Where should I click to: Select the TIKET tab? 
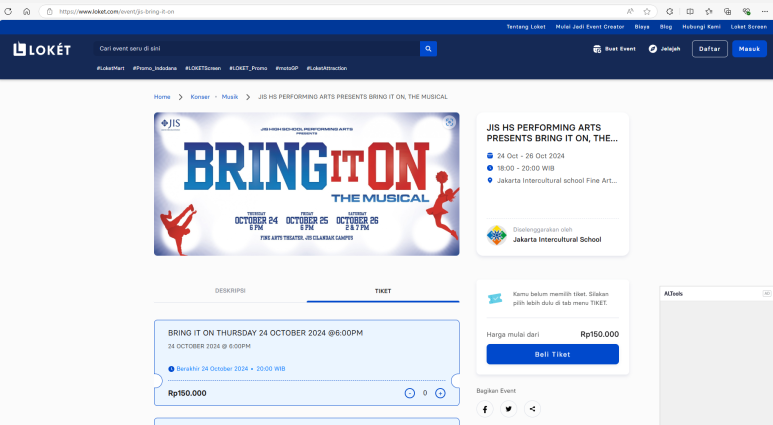coord(383,291)
